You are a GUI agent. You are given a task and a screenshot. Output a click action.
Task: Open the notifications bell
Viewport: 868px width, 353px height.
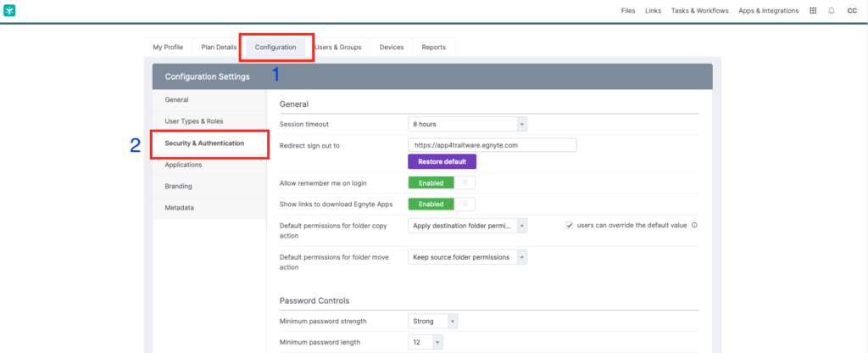[x=832, y=10]
